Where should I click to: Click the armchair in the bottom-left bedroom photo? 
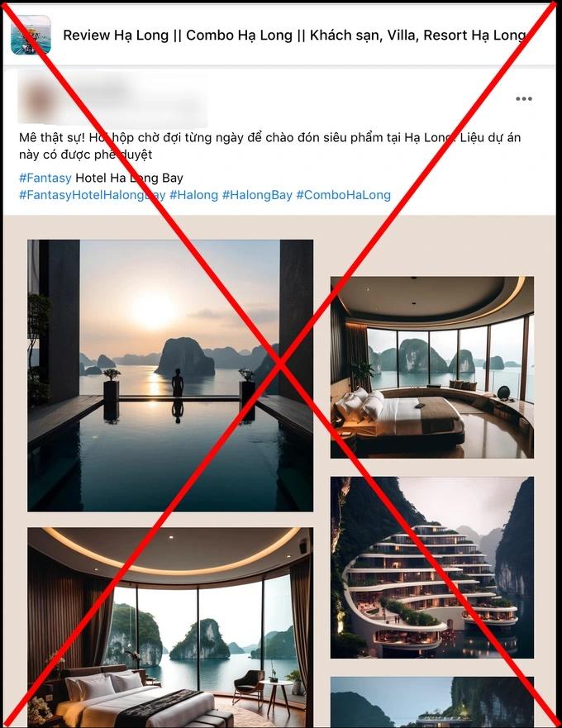(x=249, y=685)
